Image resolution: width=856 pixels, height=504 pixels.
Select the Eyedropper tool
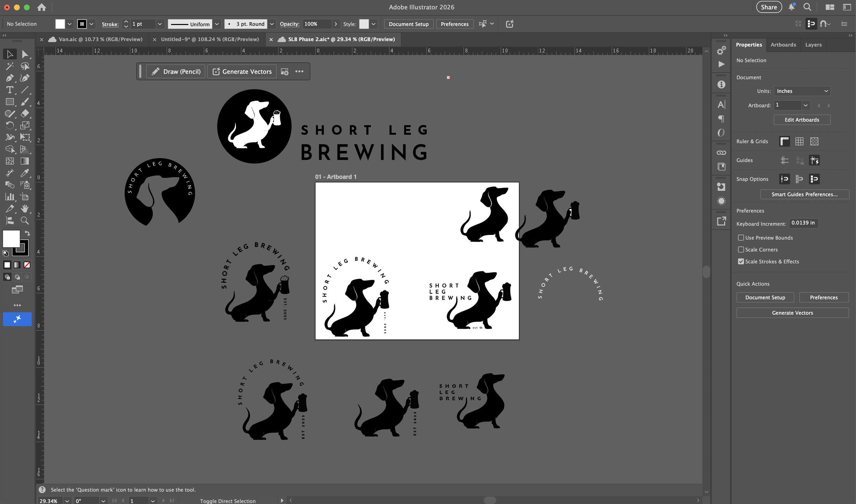click(x=25, y=173)
